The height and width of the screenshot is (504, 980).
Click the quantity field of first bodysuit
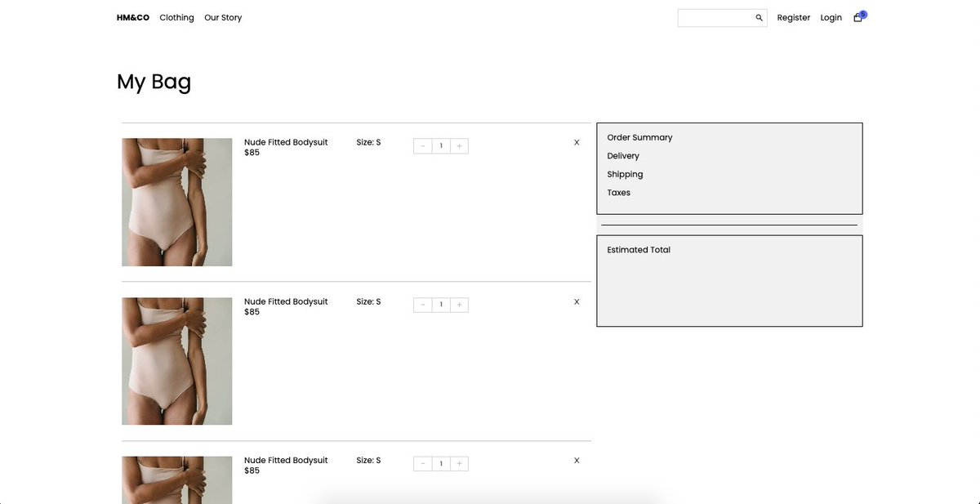pos(441,146)
